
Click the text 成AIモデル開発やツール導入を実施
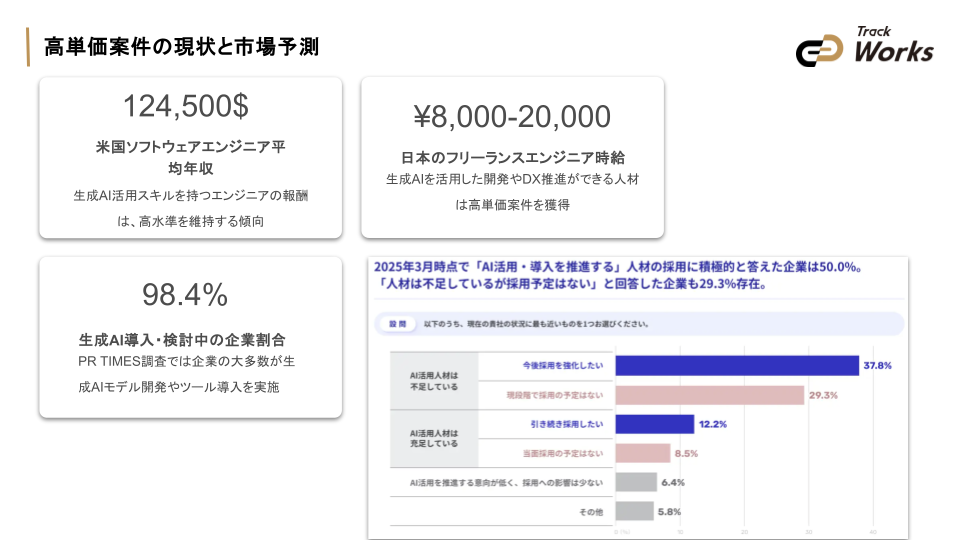coord(178,387)
